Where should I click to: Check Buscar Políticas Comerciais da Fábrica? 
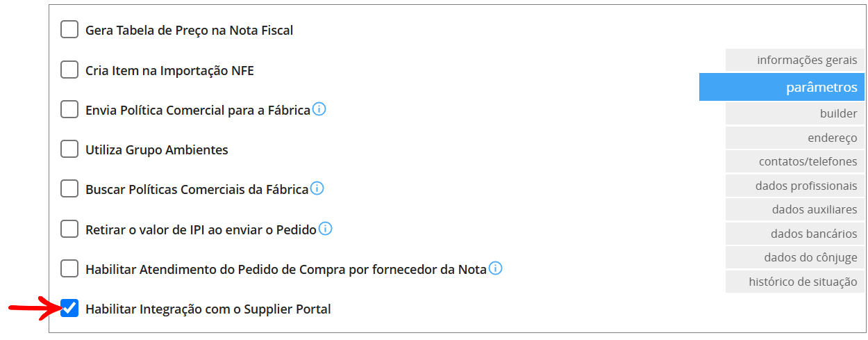[x=69, y=188]
